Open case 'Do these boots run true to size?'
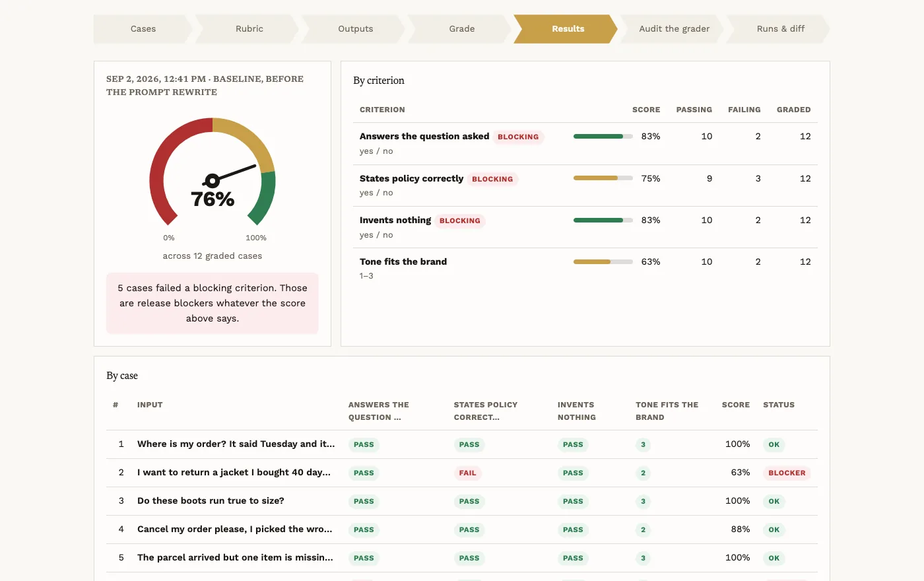The height and width of the screenshot is (581, 924). point(462,501)
